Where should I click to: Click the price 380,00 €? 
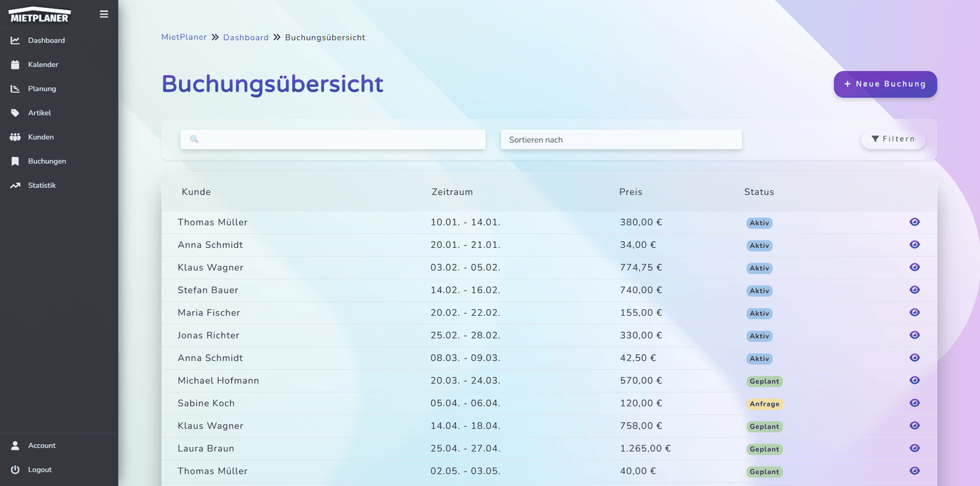tap(641, 222)
